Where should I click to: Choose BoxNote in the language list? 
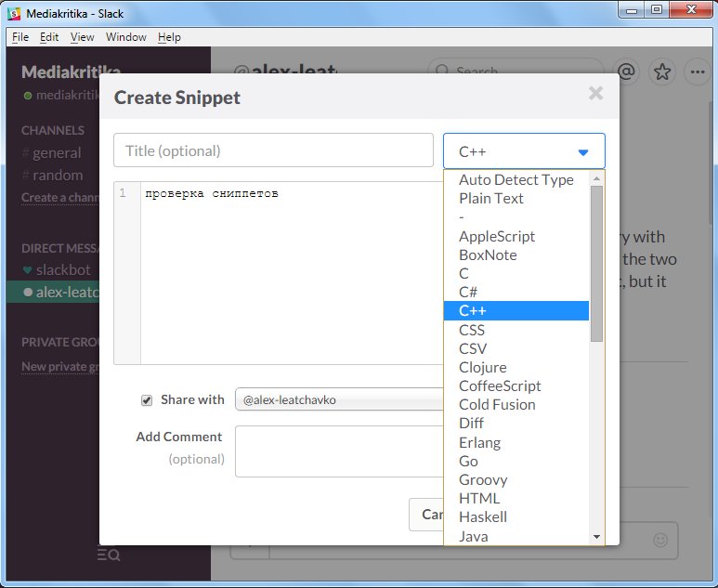tap(516, 255)
